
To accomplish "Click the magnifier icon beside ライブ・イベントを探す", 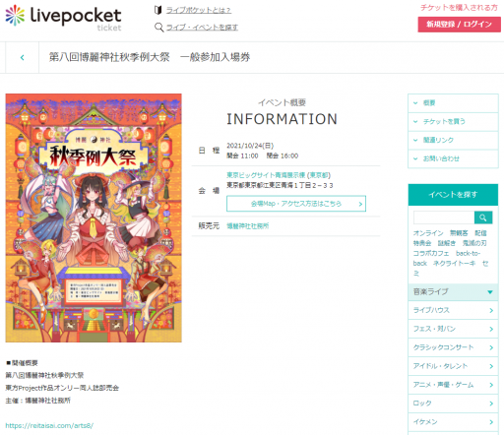I will [159, 28].
